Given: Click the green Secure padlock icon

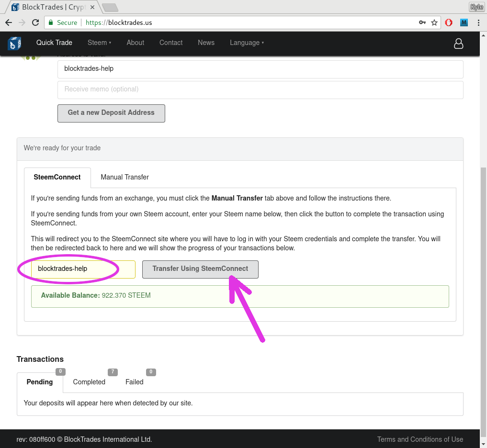Looking at the screenshot, I should [x=51, y=22].
